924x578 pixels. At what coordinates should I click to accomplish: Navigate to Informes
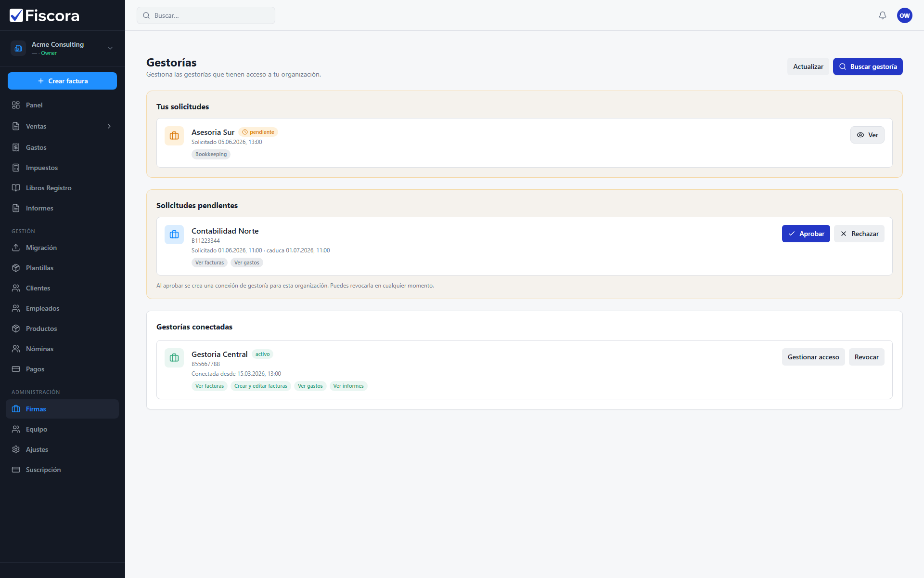[x=62, y=208]
